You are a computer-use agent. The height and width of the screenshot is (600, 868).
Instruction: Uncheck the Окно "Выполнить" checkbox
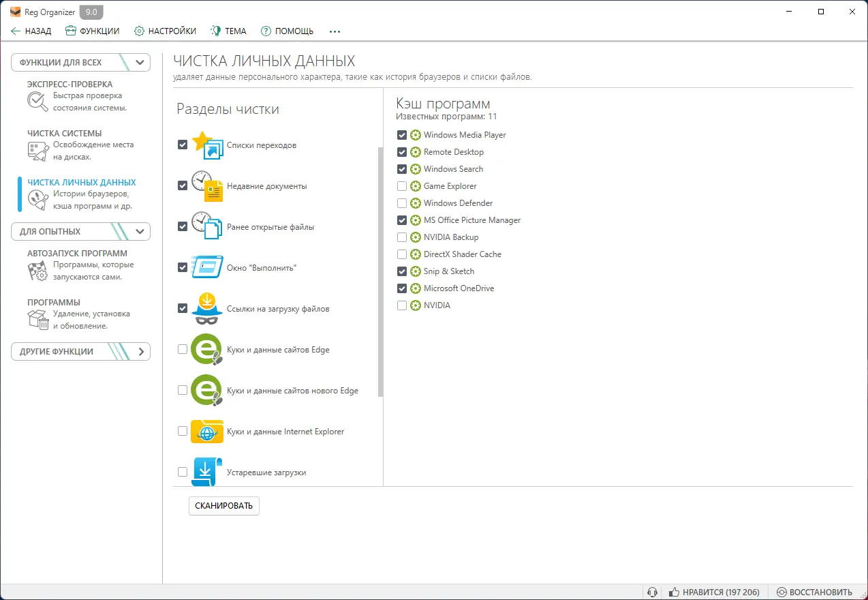click(183, 267)
